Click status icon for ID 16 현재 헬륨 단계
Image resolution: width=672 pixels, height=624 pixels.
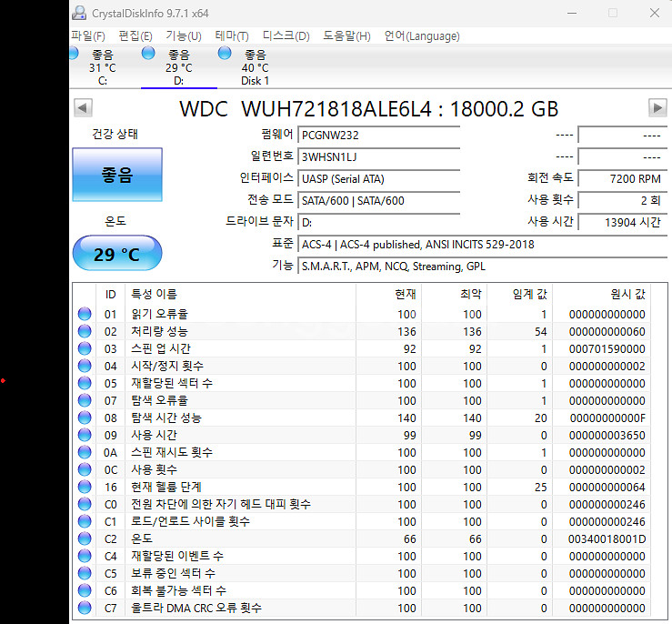(85, 487)
